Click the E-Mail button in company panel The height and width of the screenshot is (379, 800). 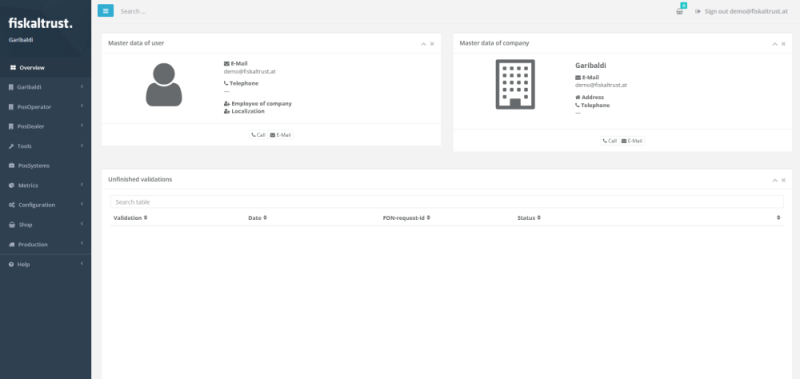pos(632,141)
